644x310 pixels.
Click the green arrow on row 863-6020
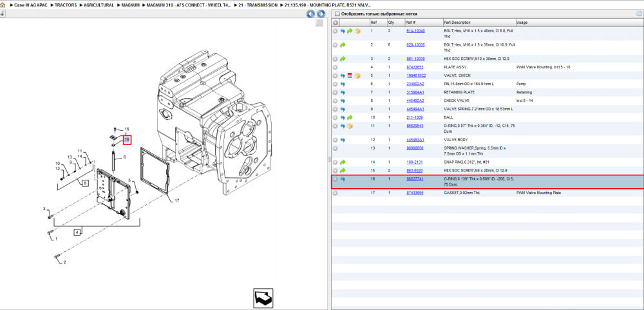pyautogui.click(x=343, y=171)
